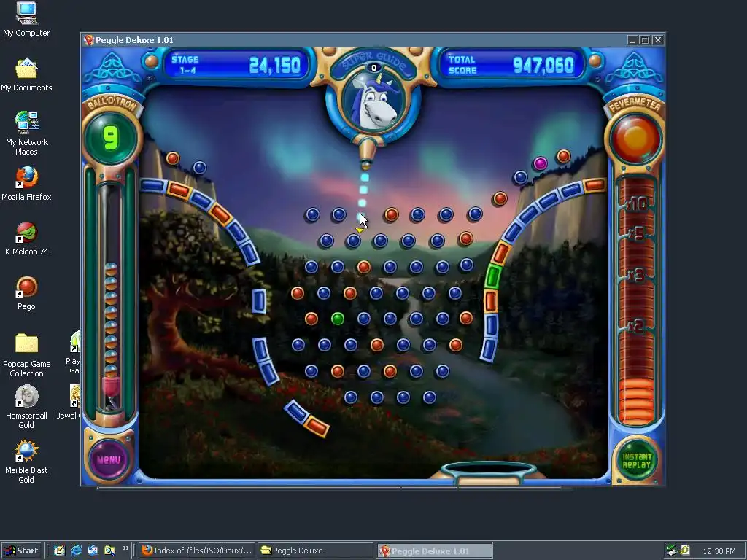Minimize the Peggle Deluxe window
The height and width of the screenshot is (560, 747).
632,41
